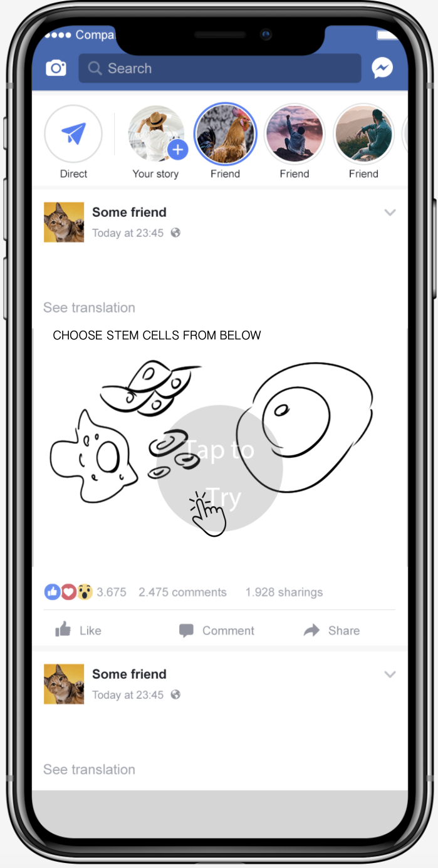This screenshot has width=438, height=868.
Task: Open the 2.475 comments link
Action: click(x=182, y=592)
